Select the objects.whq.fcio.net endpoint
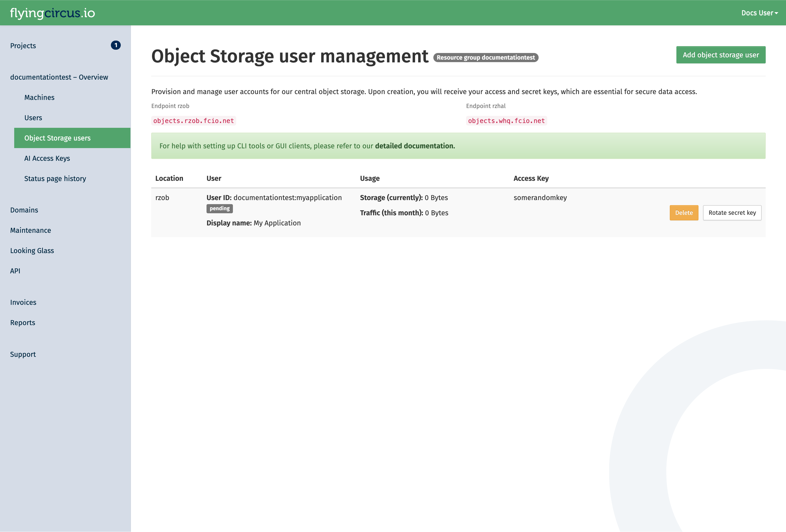This screenshot has width=786, height=532. point(506,121)
